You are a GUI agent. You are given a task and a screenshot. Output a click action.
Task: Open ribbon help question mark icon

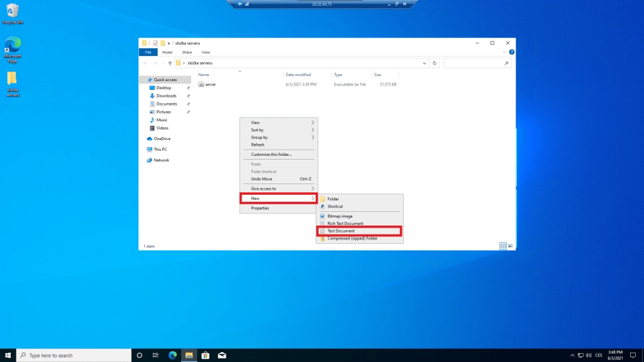click(511, 52)
